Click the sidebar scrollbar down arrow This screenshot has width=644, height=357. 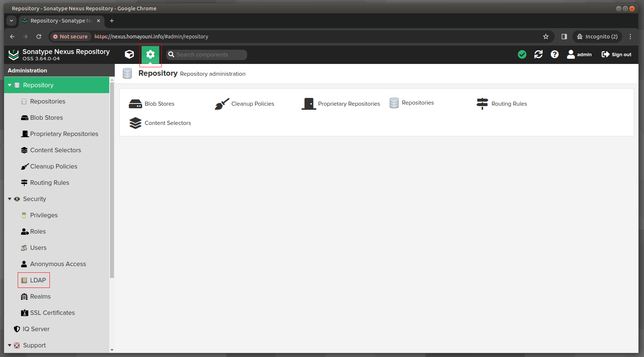coord(112,350)
